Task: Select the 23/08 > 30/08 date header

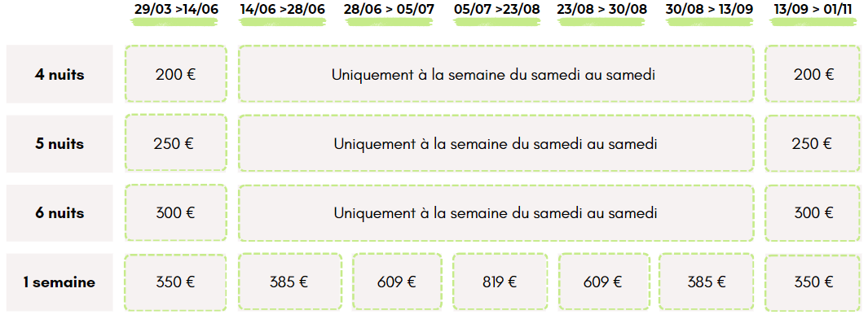Action: (x=602, y=10)
